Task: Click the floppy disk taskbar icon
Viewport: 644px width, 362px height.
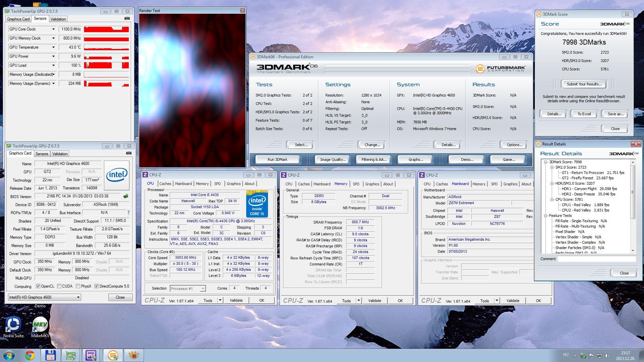Action: pyautogui.click(x=50, y=355)
